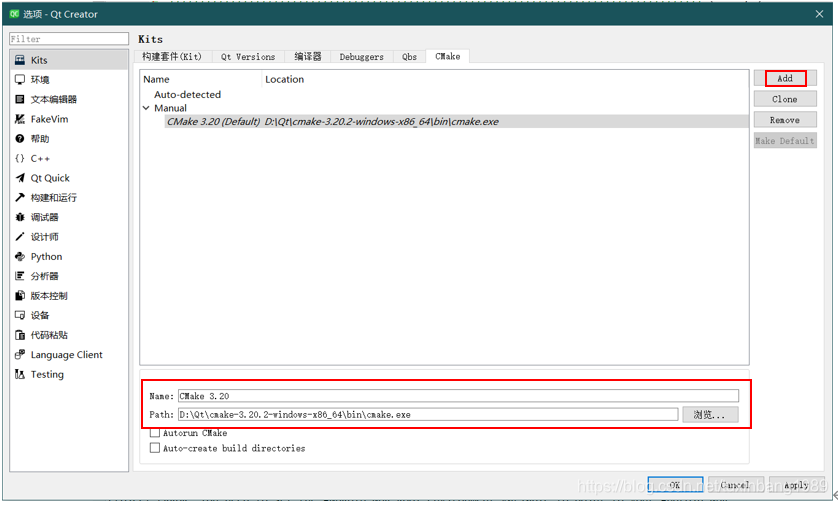Select the 设备 devices icon
The height and width of the screenshot is (505, 838).
click(x=20, y=315)
